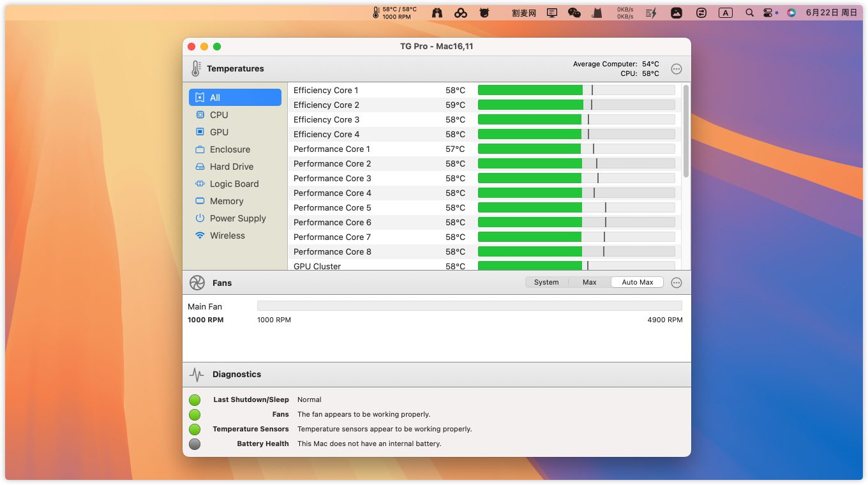This screenshot has height=485, width=868.
Task: Click the picture frame menu bar icon
Action: (x=677, y=13)
